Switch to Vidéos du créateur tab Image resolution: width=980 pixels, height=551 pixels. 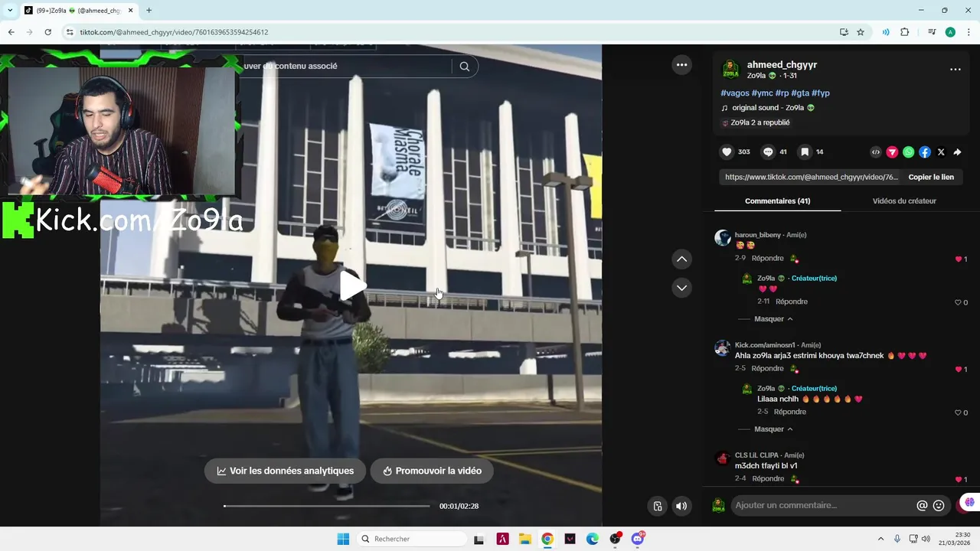pos(904,201)
